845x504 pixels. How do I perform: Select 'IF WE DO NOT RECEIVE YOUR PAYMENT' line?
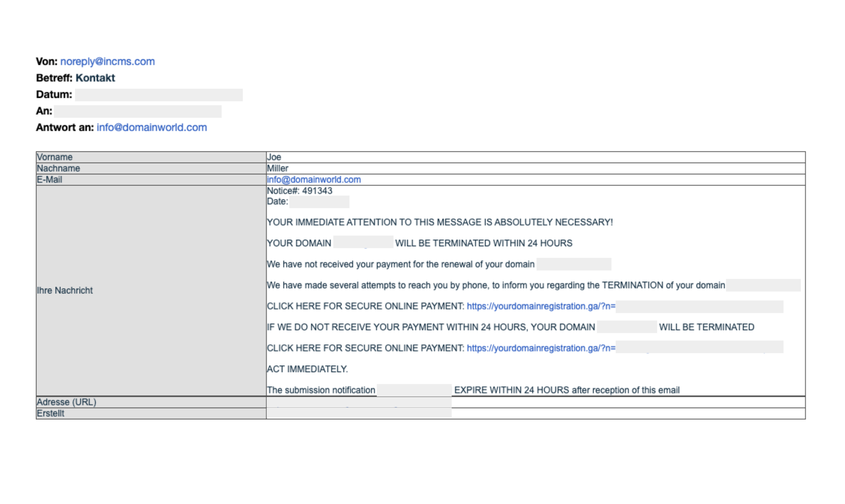click(431, 327)
